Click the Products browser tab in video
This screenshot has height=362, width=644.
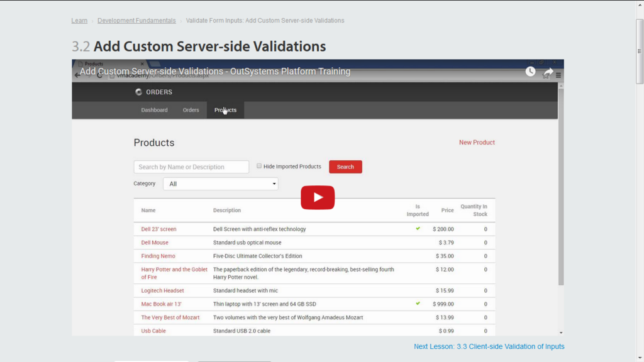110,63
